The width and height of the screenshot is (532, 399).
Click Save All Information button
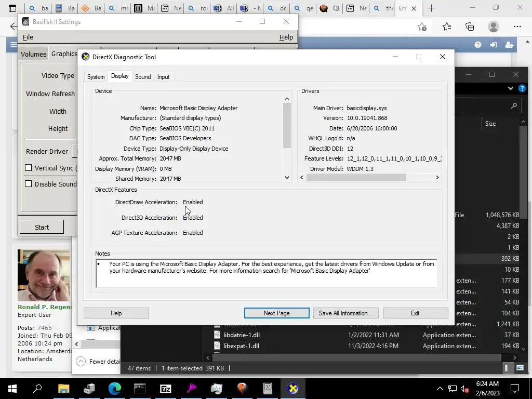pyautogui.click(x=345, y=313)
